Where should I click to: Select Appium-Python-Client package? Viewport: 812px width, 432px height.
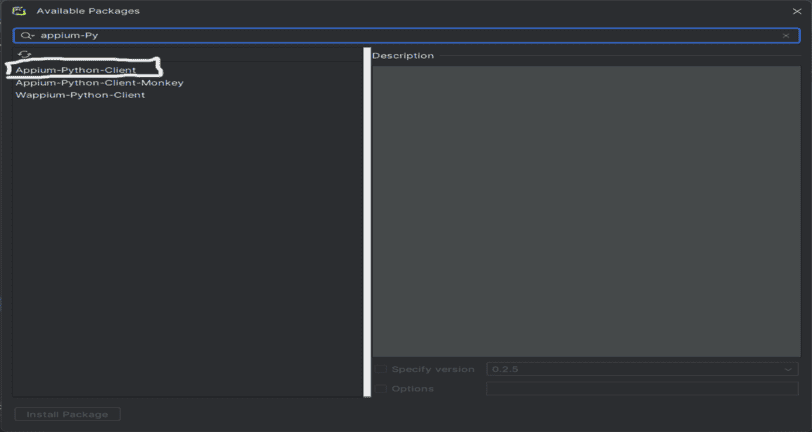pyautogui.click(x=76, y=70)
